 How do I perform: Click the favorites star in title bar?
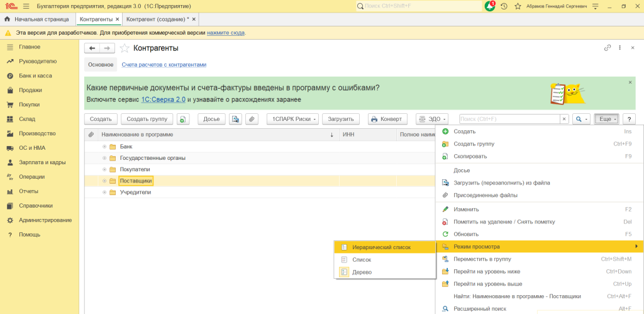tap(518, 6)
